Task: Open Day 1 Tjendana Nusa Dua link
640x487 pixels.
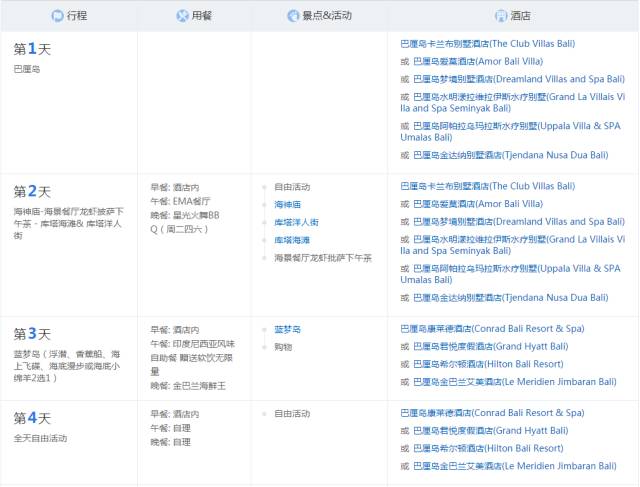Action: point(511,155)
